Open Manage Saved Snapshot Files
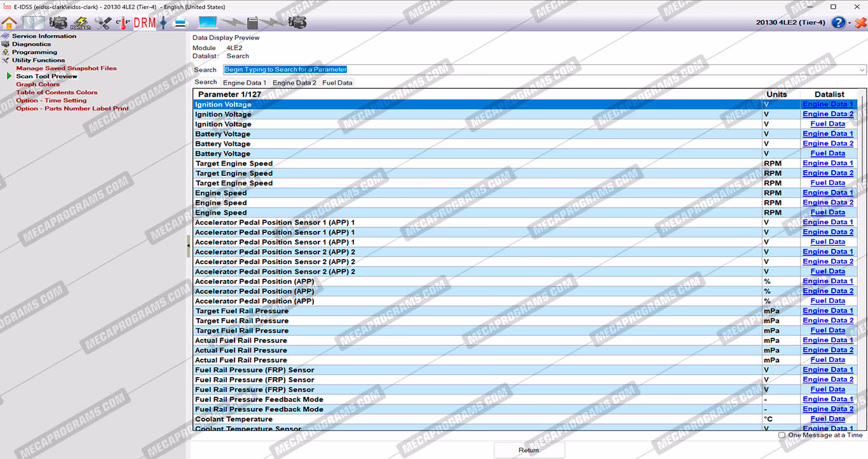 click(66, 68)
